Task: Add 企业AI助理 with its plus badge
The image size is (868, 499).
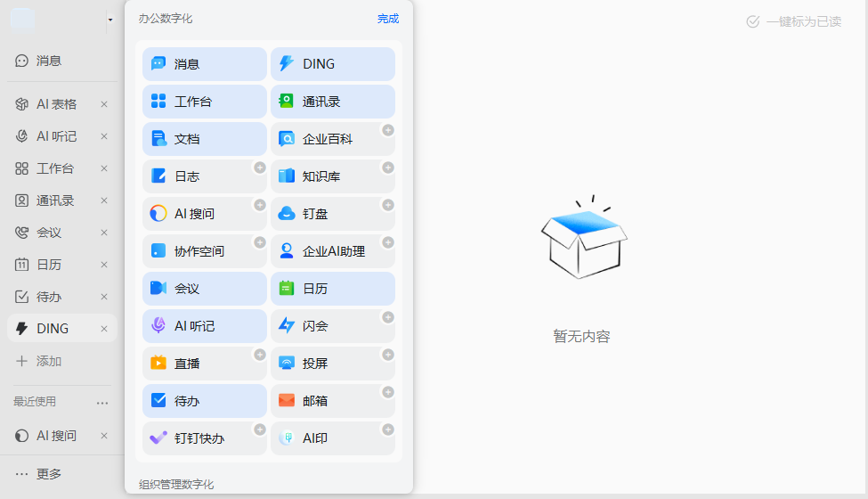Action: coord(388,242)
